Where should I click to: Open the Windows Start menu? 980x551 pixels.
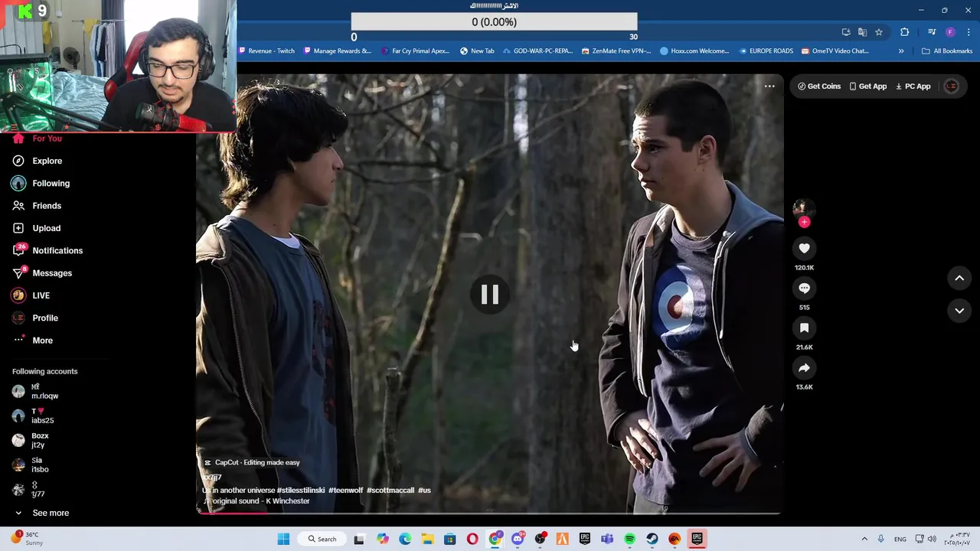[x=283, y=539]
